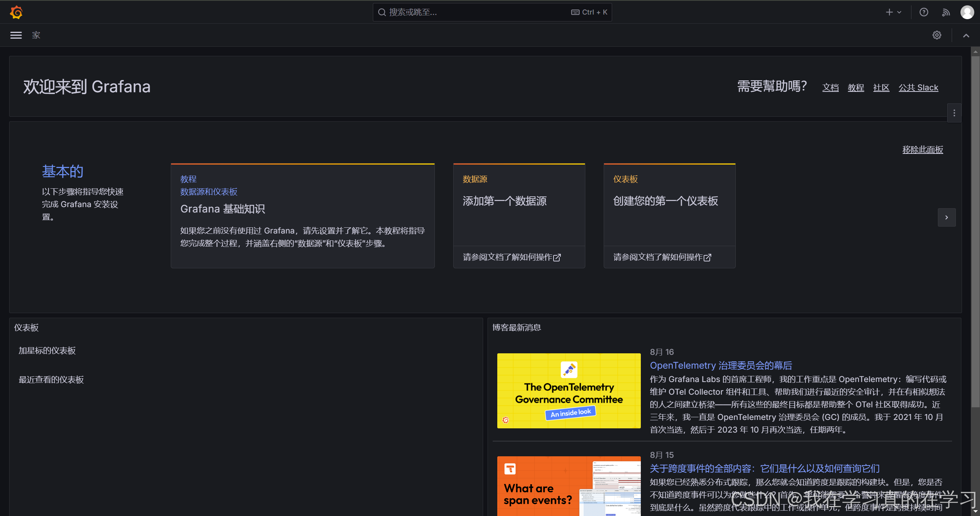The height and width of the screenshot is (516, 980).
Task: Open the news RSS feed icon
Action: point(946,12)
